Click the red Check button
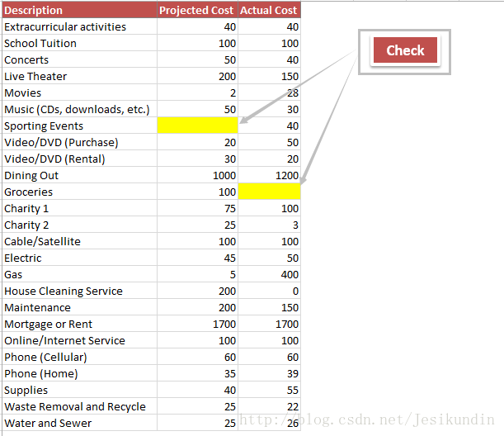Screen dimensions: 504x436 pyautogui.click(x=405, y=50)
